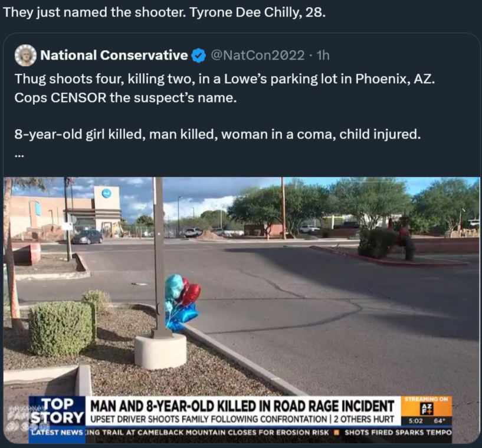Image resolution: width=482 pixels, height=448 pixels.
Task: Click the 5:02 clock on the news banner
Action: pos(415,421)
